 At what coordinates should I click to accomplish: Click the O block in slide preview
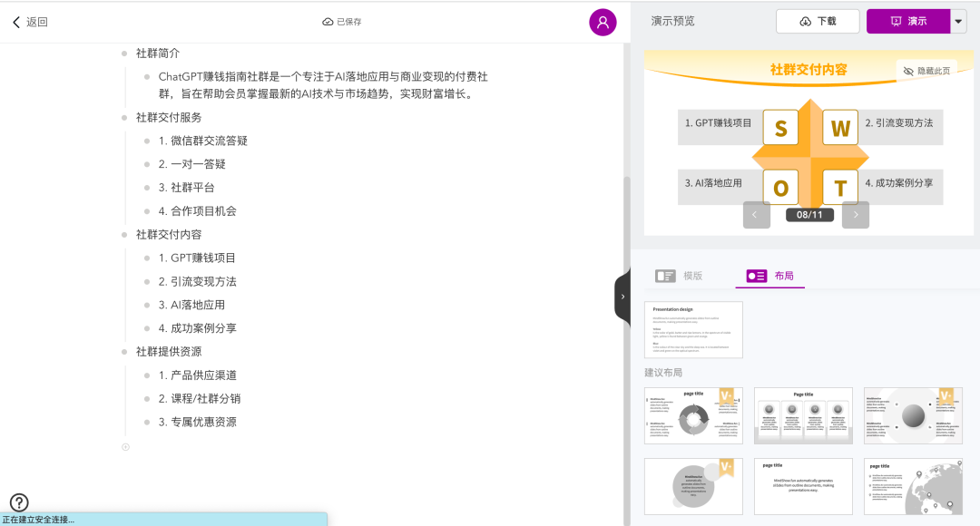[780, 188]
